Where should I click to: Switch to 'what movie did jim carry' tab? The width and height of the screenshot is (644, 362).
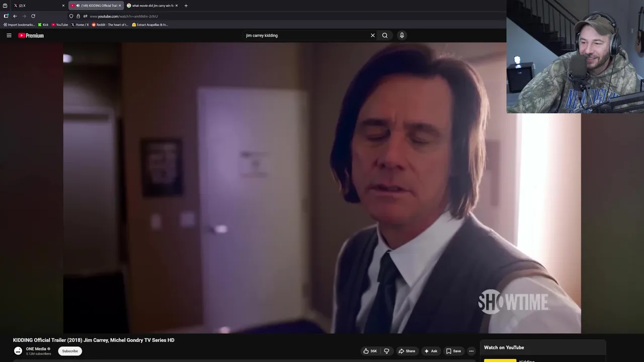(x=152, y=6)
